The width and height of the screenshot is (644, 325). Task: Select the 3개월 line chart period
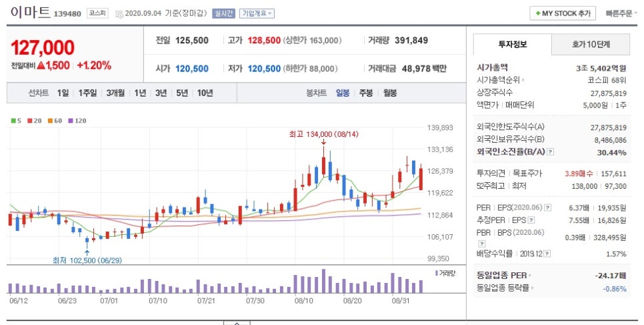(x=115, y=93)
